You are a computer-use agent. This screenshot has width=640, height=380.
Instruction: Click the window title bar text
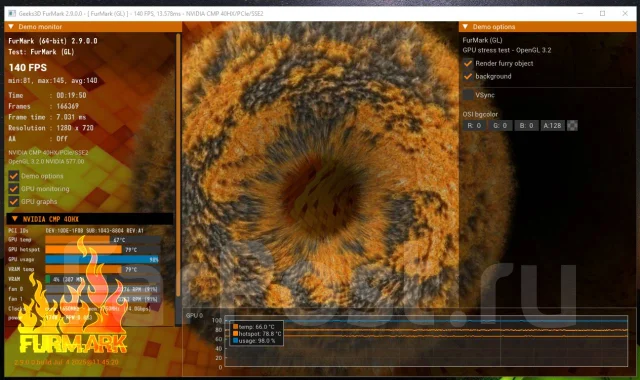tap(141, 13)
